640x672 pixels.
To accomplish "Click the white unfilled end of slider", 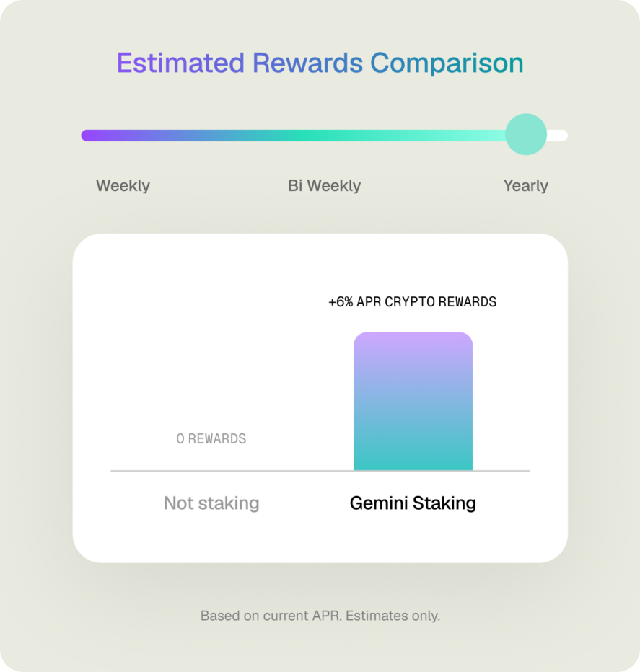I will (x=559, y=136).
